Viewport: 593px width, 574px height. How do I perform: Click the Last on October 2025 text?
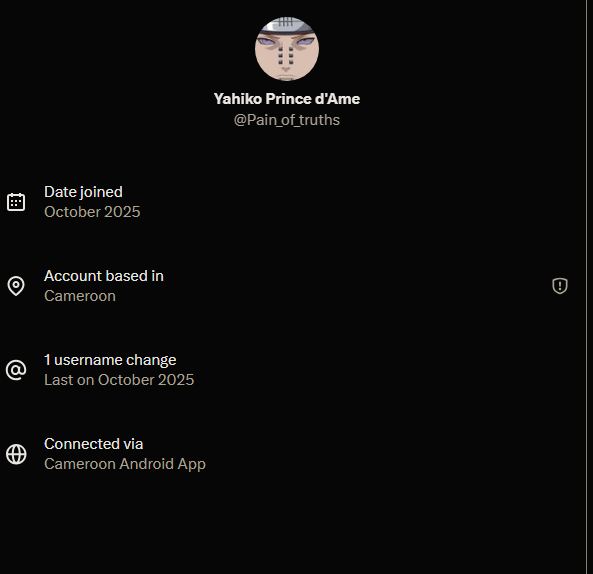point(119,380)
